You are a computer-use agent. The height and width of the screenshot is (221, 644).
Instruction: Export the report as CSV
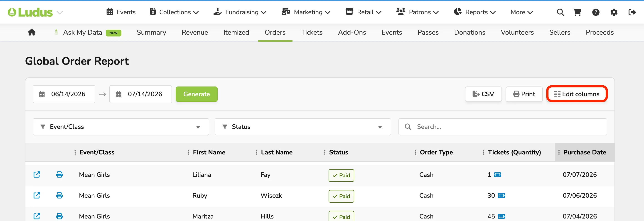(x=483, y=94)
